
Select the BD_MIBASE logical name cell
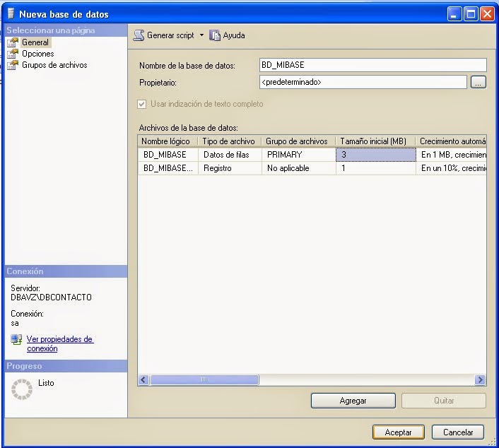(168, 155)
